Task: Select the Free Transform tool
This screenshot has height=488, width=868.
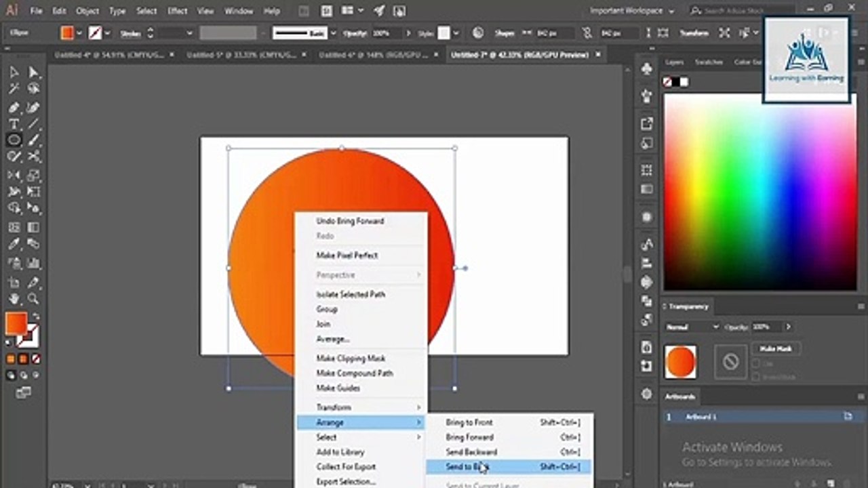Action: pyautogui.click(x=33, y=192)
